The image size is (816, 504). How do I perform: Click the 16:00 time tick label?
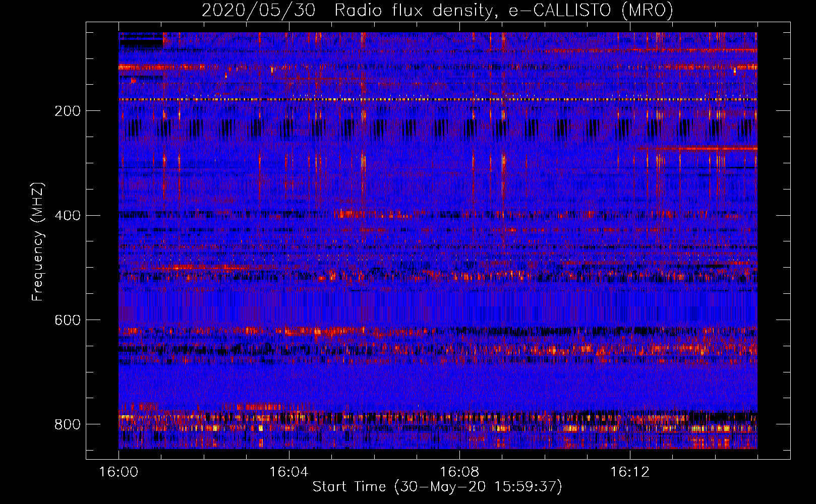coord(119,472)
